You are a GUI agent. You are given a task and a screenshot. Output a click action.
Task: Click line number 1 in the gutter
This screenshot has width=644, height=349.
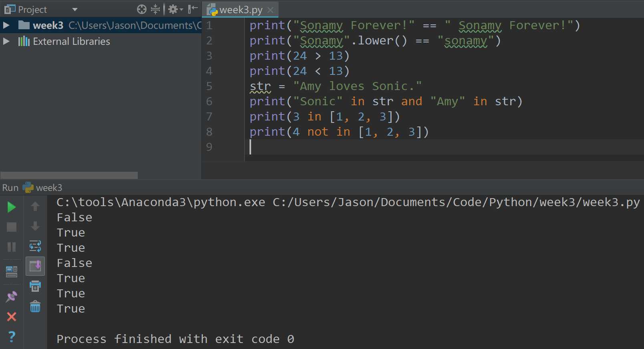[209, 25]
